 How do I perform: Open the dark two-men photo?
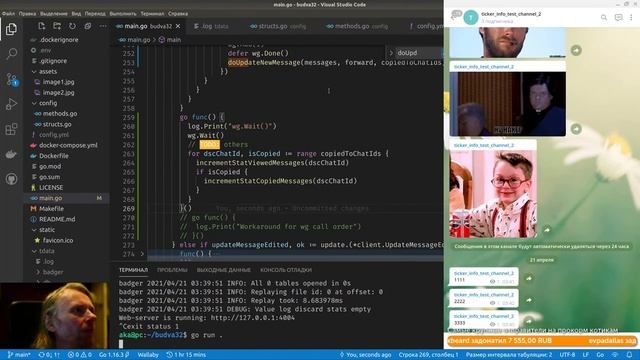pyautogui.click(x=508, y=104)
